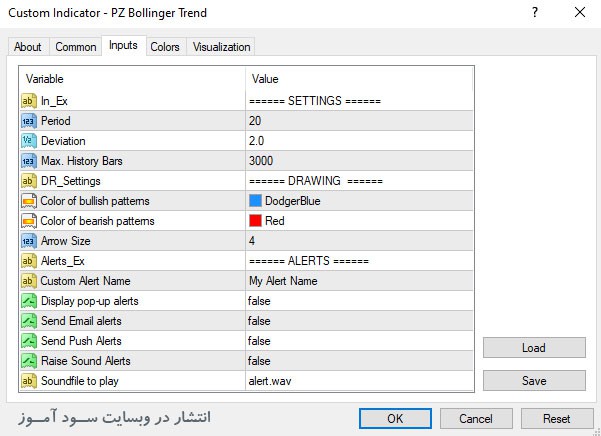Image resolution: width=601 pixels, height=436 pixels.
Task: Click the color type icon for bullish patterns
Action: [28, 201]
